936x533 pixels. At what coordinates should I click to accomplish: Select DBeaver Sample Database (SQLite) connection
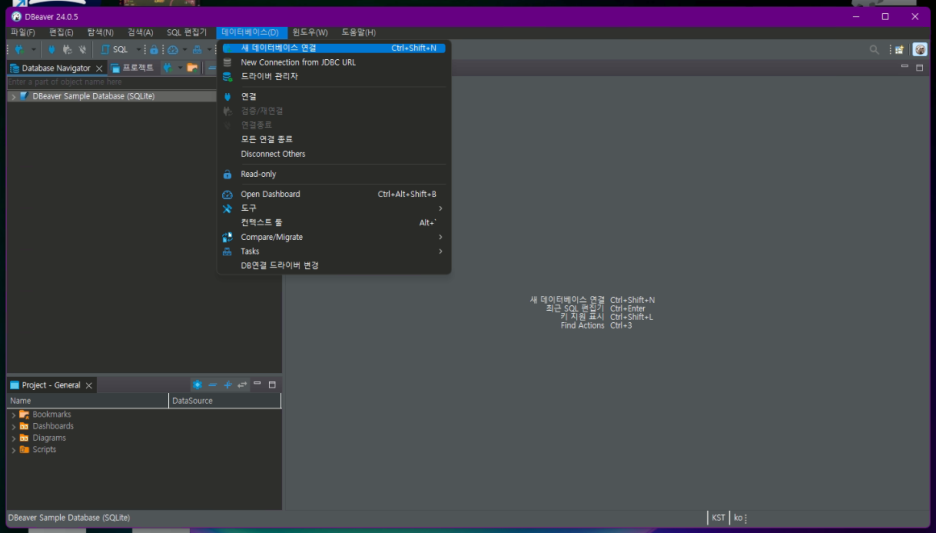(x=93, y=96)
